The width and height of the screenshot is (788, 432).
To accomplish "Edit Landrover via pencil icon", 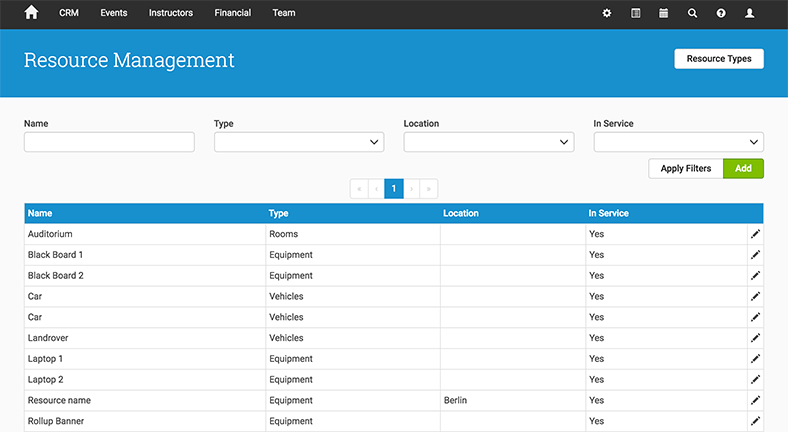I will [755, 338].
